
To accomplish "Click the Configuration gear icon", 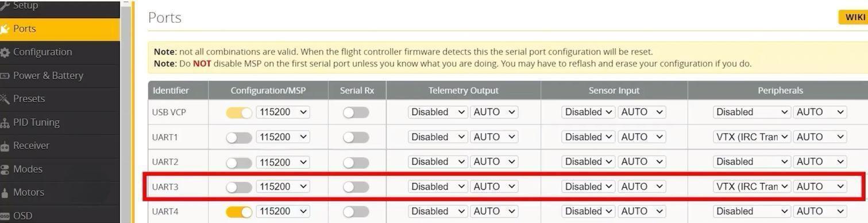I will pyautogui.click(x=5, y=52).
